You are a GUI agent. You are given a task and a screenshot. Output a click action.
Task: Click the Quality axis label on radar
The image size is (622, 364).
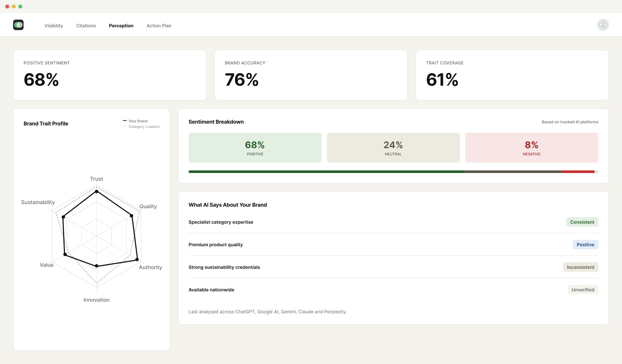(148, 206)
